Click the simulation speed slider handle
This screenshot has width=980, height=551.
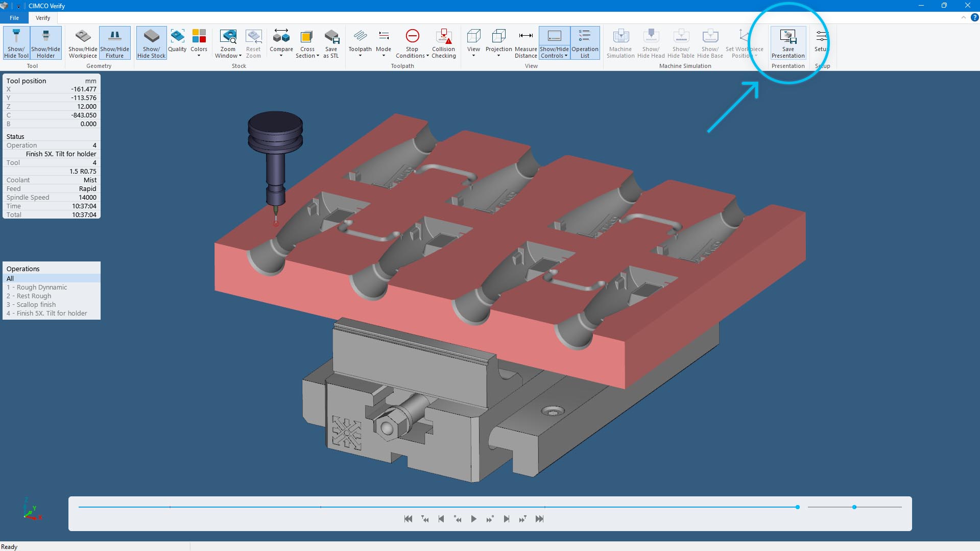tap(854, 507)
